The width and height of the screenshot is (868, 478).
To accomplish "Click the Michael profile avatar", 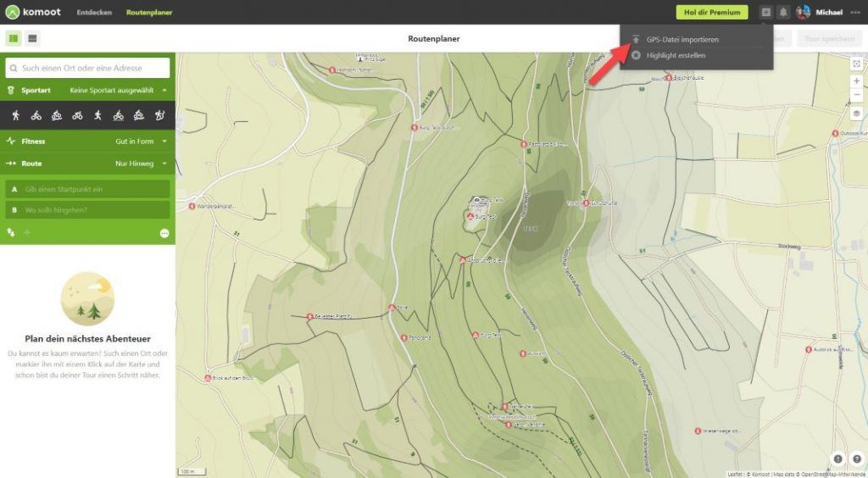I will point(803,12).
